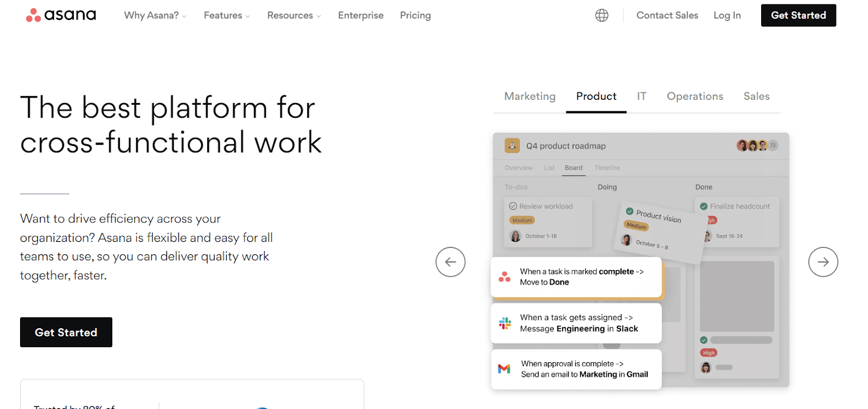868x409 pixels.
Task: Select the IT tab
Action: point(642,96)
